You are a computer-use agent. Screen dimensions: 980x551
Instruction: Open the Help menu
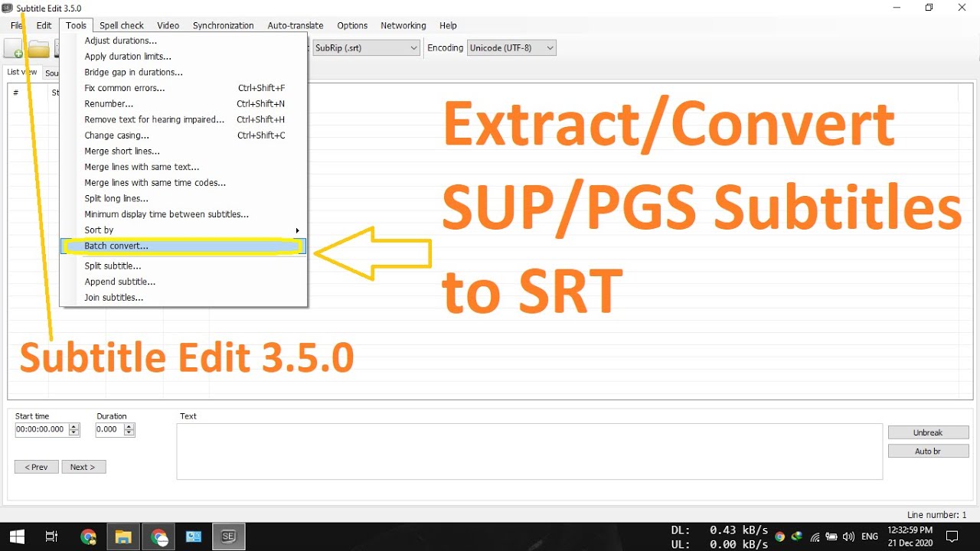click(x=448, y=25)
